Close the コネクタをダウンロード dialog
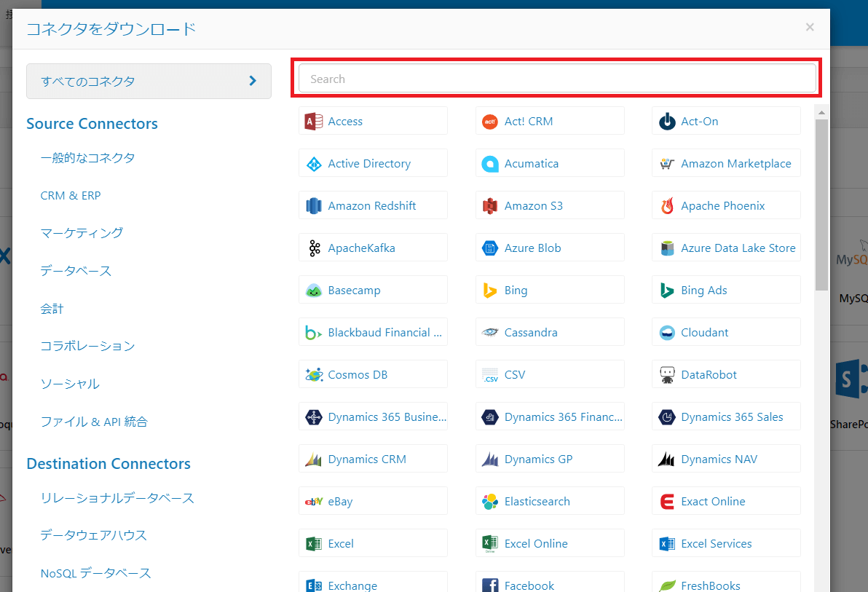Image resolution: width=868 pixels, height=592 pixels. pyautogui.click(x=810, y=27)
